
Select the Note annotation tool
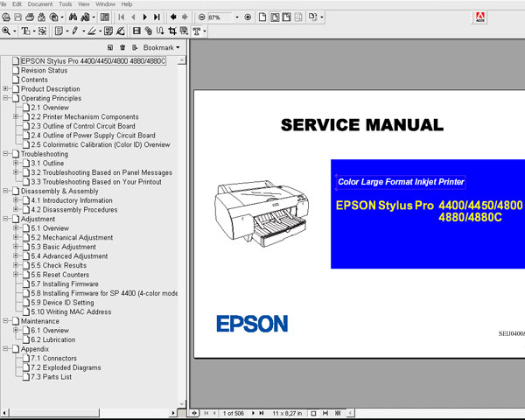(x=59, y=31)
